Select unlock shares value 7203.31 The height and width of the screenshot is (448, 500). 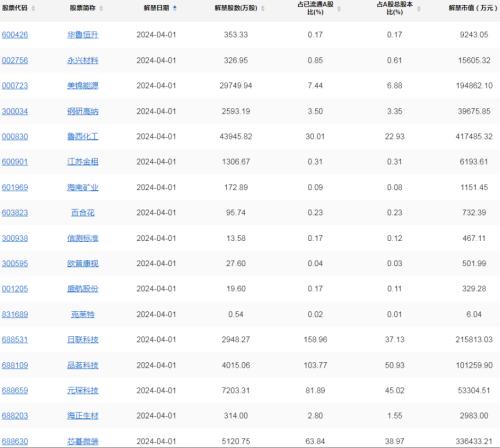(236, 390)
